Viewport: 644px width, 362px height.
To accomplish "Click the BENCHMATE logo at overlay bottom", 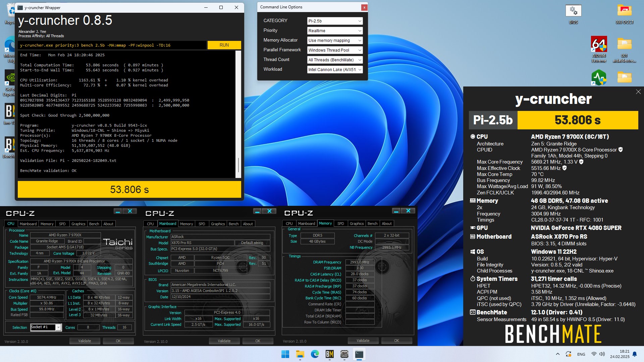I will coord(553,334).
